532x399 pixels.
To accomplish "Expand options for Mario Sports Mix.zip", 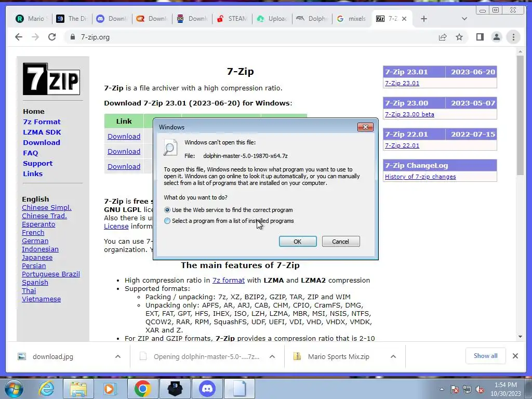I will (x=393, y=356).
